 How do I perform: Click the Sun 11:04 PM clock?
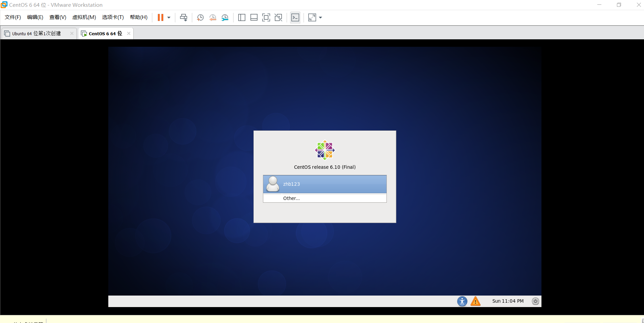click(x=508, y=301)
